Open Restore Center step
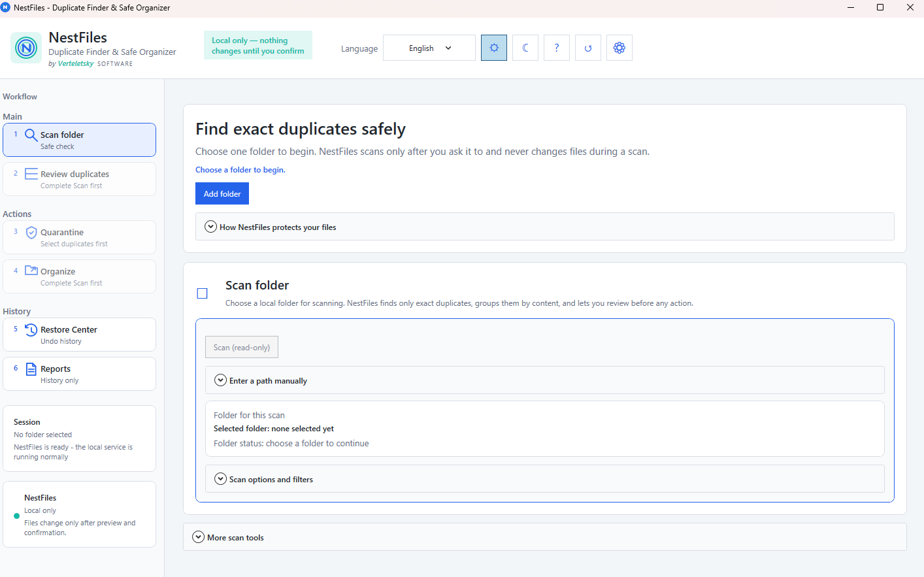The height and width of the screenshot is (577, 924). (x=80, y=335)
